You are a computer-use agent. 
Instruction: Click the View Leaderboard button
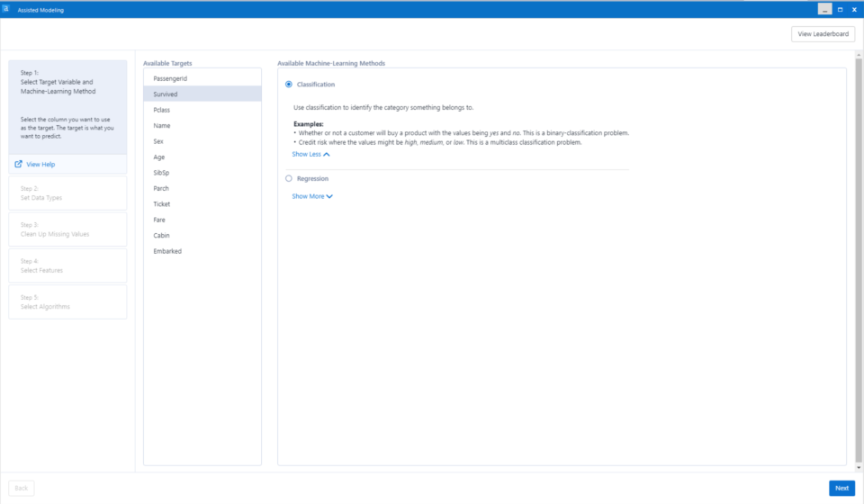[x=823, y=34]
